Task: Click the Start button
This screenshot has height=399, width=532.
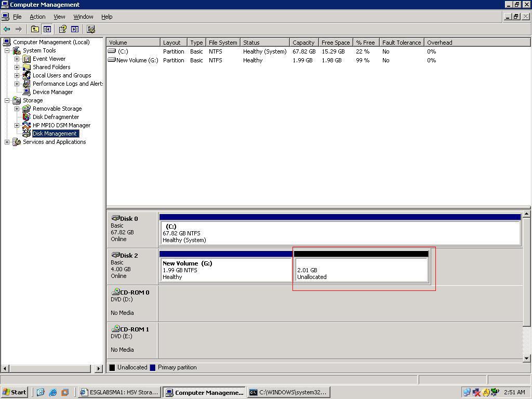Action: tap(14, 393)
